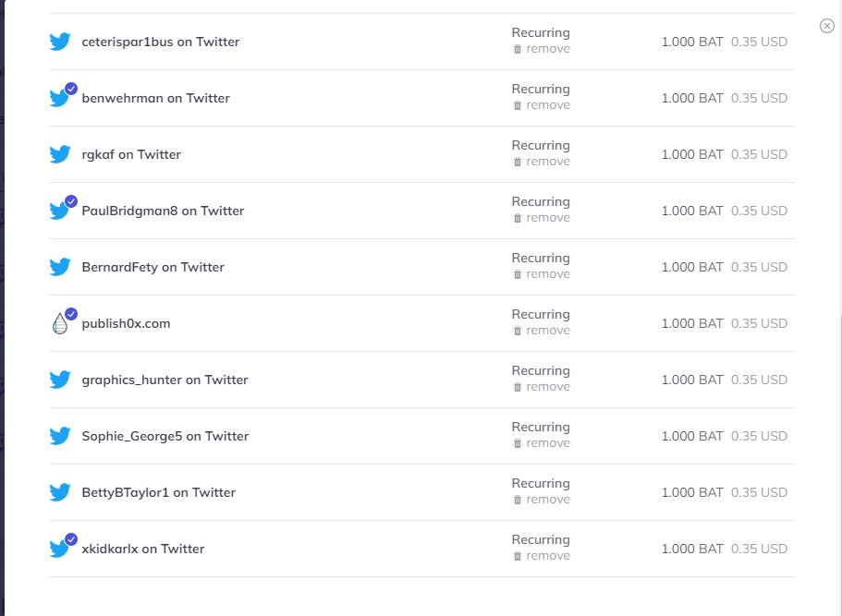Click verified Twitter icon next to xkidkarlx
This screenshot has height=616, width=842.
60,549
